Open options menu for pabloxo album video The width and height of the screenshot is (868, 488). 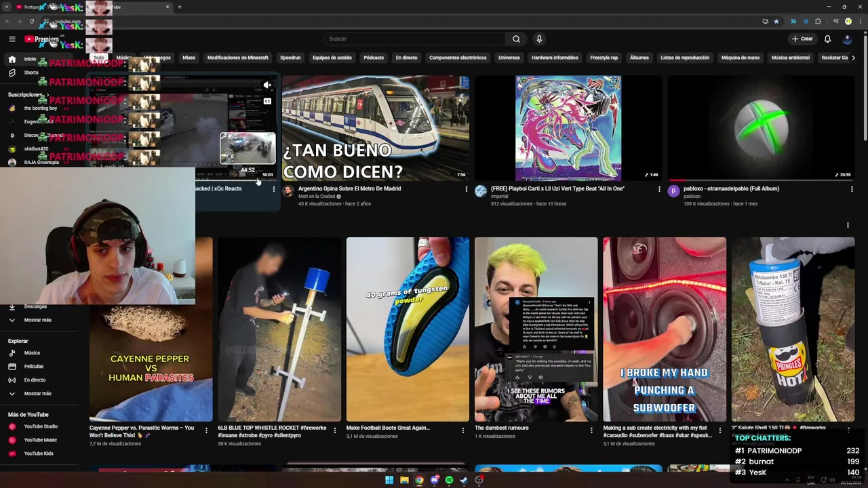(x=852, y=189)
